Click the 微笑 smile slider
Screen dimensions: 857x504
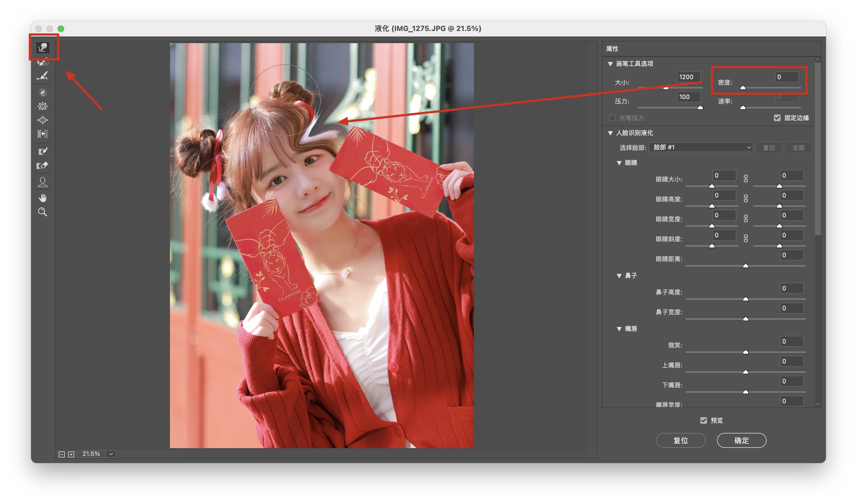click(x=745, y=352)
